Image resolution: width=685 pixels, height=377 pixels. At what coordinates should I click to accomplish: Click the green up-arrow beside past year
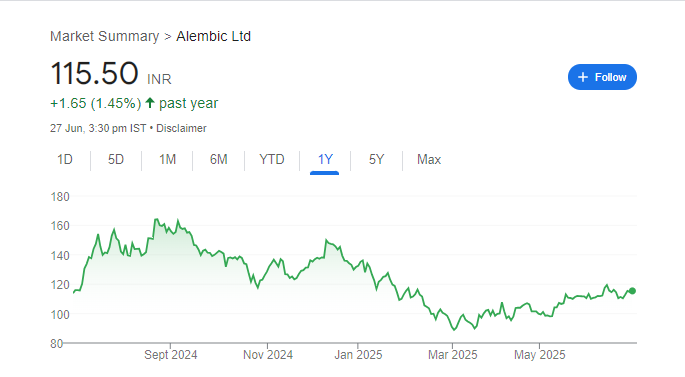150,103
